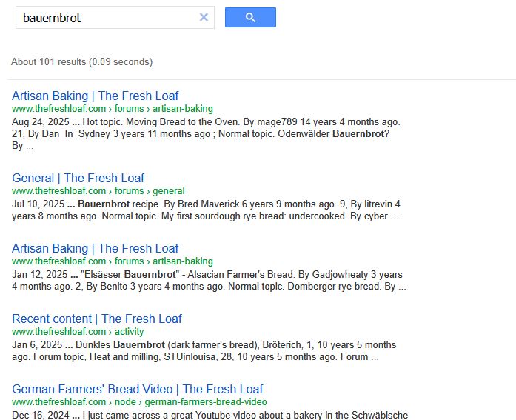Screen dimensions: 516x420
Task: Open the "Recent content | The Fresh Loaf" result
Action: pyautogui.click(x=96, y=319)
